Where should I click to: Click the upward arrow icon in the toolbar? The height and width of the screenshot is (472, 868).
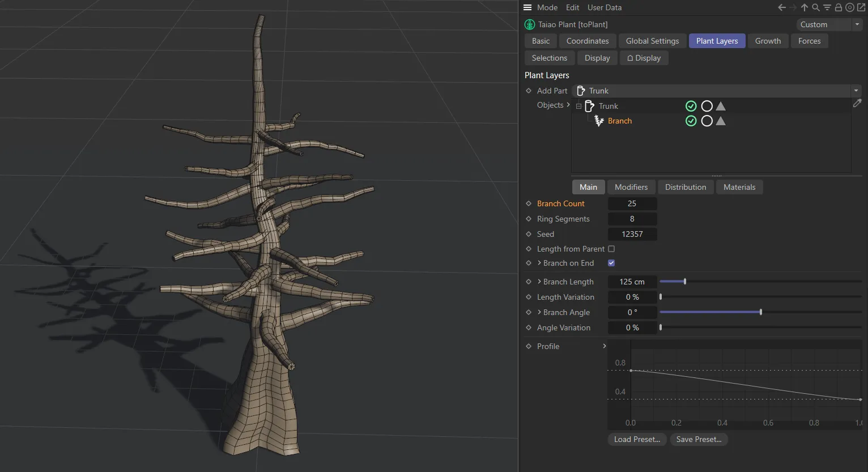tap(804, 7)
